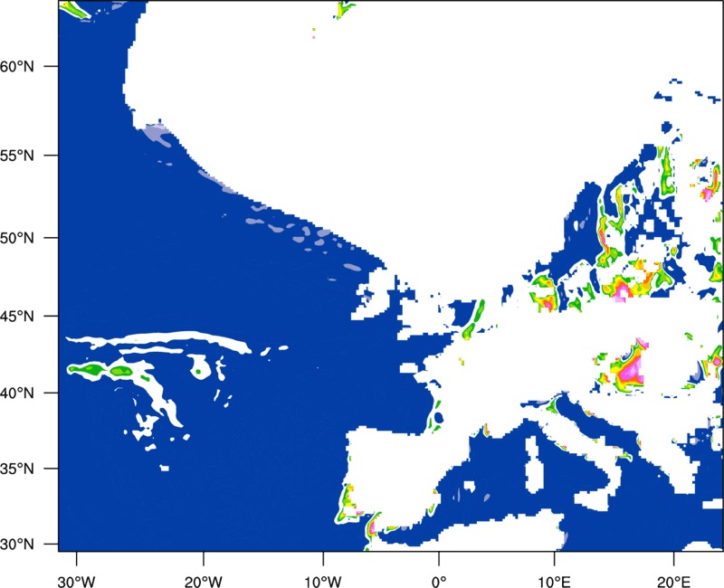724x588 pixels.
Task: Click the 30°W longitude label
Action: point(76,582)
